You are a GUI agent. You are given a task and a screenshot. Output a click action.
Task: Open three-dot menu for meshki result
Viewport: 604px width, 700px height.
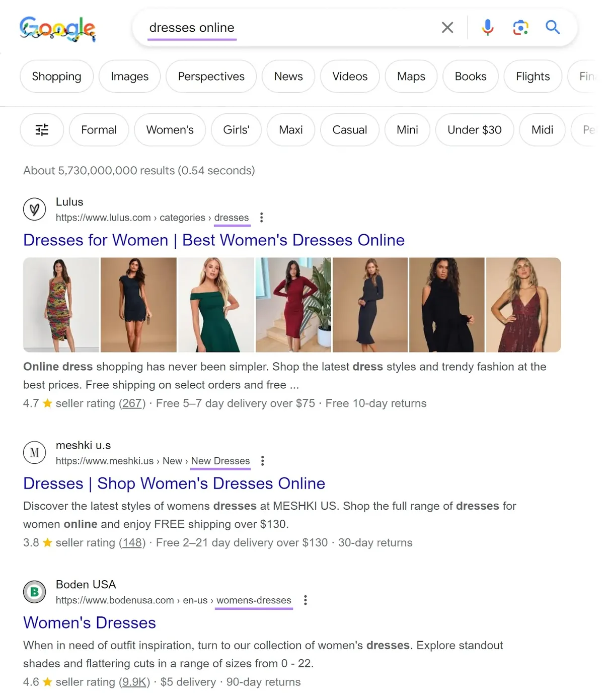tap(263, 461)
